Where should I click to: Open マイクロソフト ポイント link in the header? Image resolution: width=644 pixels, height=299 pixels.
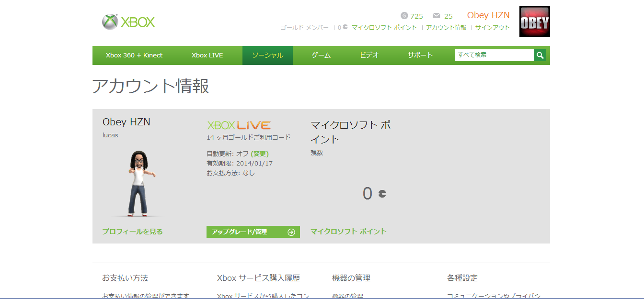[384, 28]
